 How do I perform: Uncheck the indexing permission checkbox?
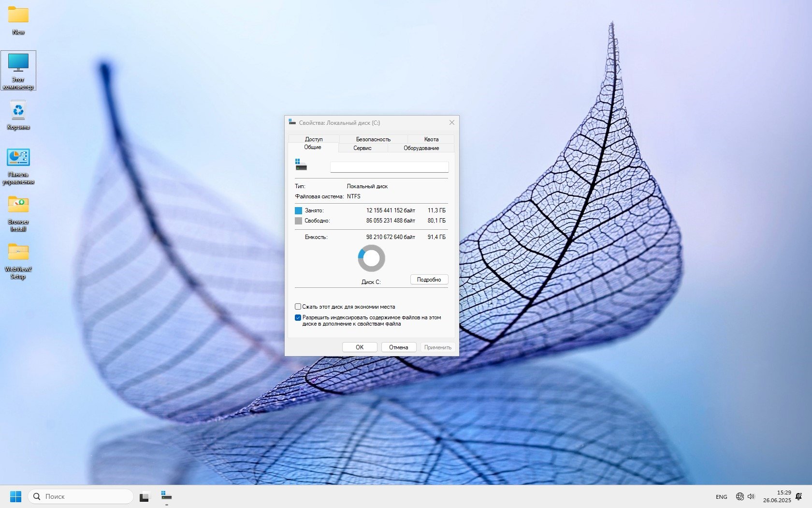tap(298, 318)
